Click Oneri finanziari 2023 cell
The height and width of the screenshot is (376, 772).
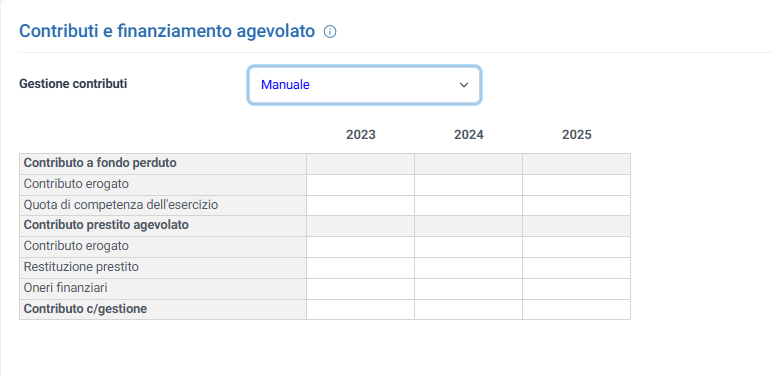click(360, 289)
